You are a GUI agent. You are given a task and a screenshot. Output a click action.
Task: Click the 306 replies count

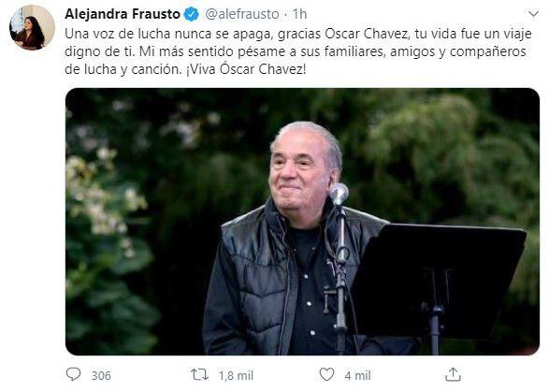tap(101, 375)
